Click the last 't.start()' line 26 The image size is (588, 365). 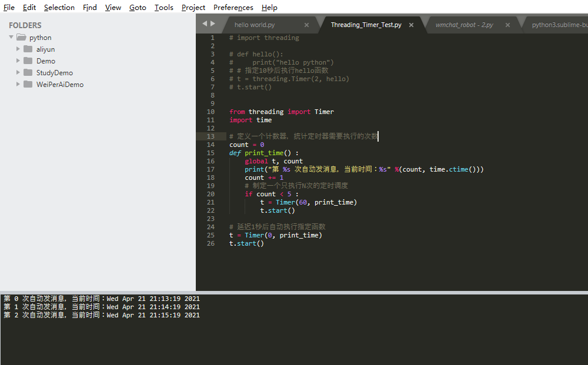point(246,243)
